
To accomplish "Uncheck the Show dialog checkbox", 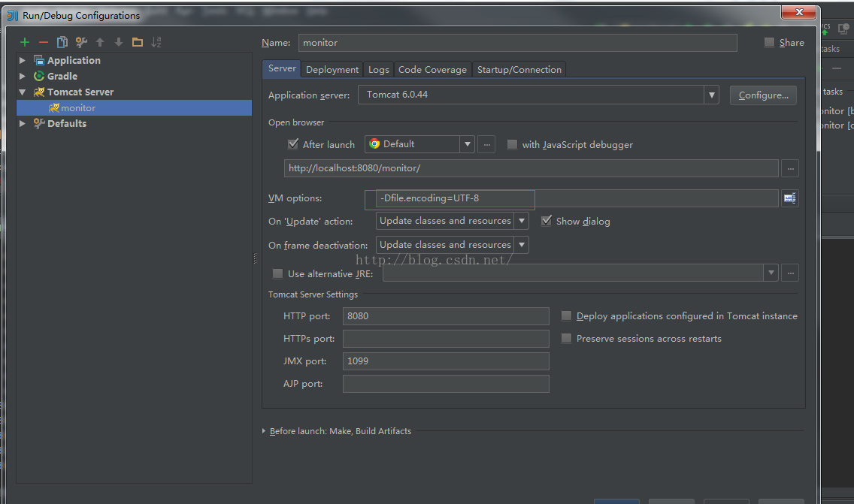I will click(x=547, y=221).
